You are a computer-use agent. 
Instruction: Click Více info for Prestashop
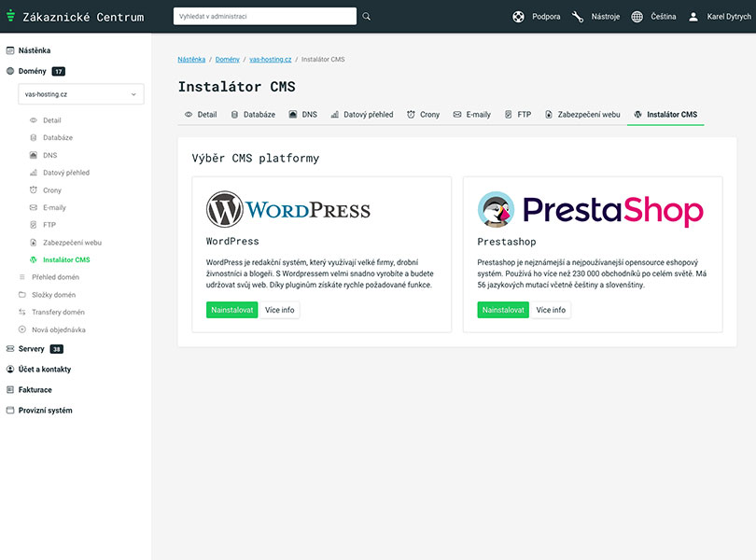tap(551, 310)
